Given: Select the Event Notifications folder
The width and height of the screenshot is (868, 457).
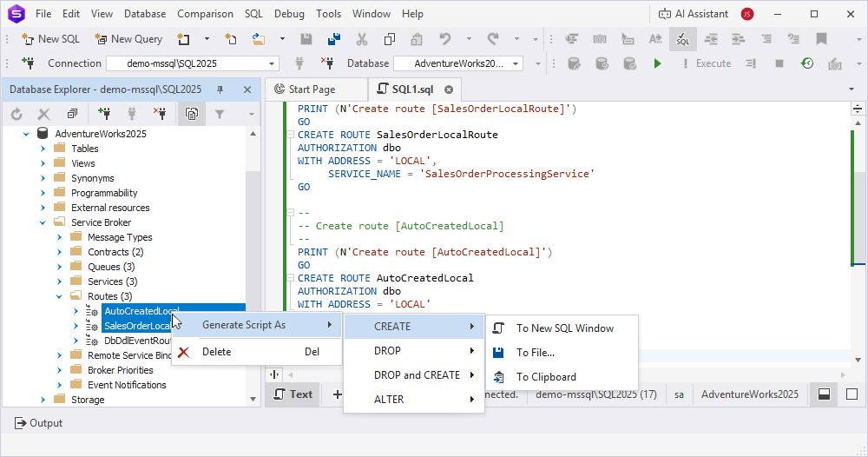Looking at the screenshot, I should point(127,385).
